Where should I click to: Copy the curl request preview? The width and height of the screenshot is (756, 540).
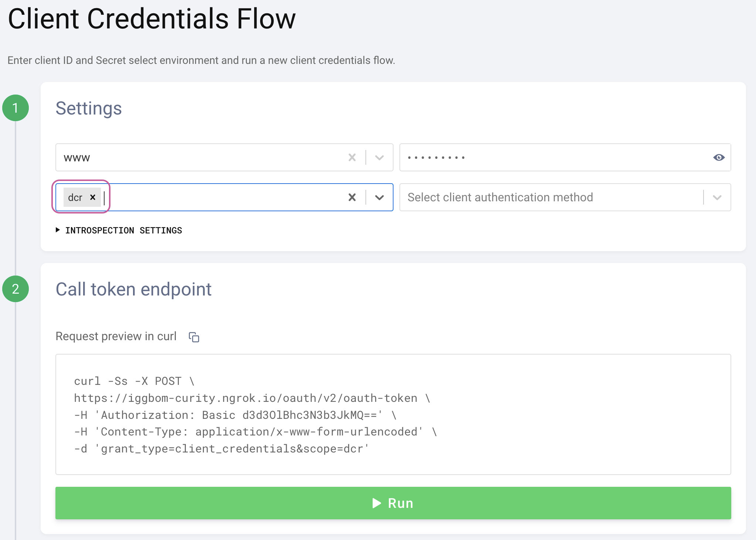[194, 337]
